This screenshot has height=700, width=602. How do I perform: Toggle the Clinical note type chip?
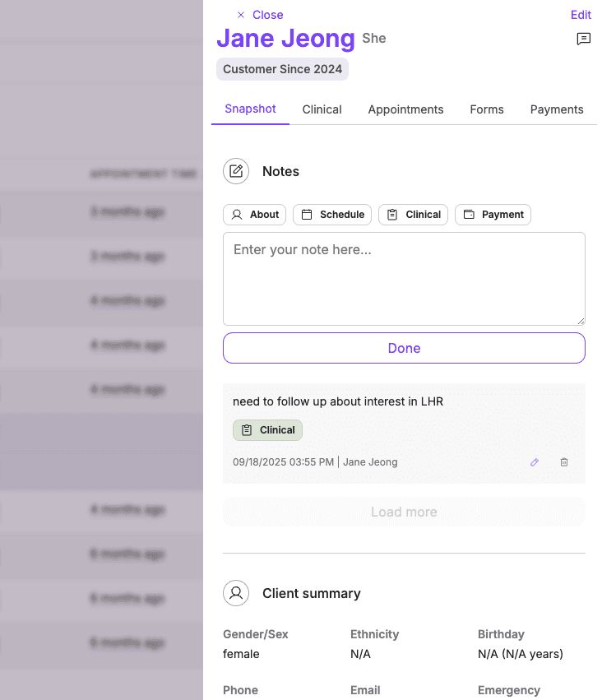[413, 214]
